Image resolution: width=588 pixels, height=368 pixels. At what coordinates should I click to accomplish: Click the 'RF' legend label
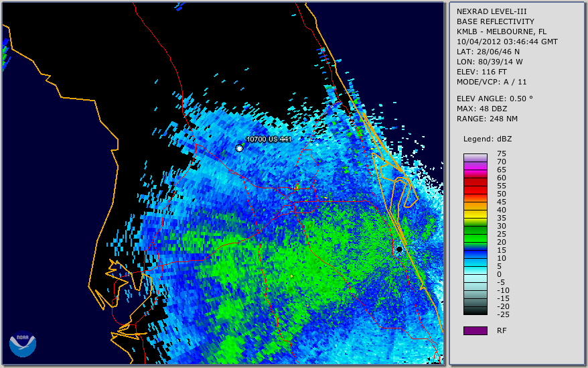tap(502, 330)
